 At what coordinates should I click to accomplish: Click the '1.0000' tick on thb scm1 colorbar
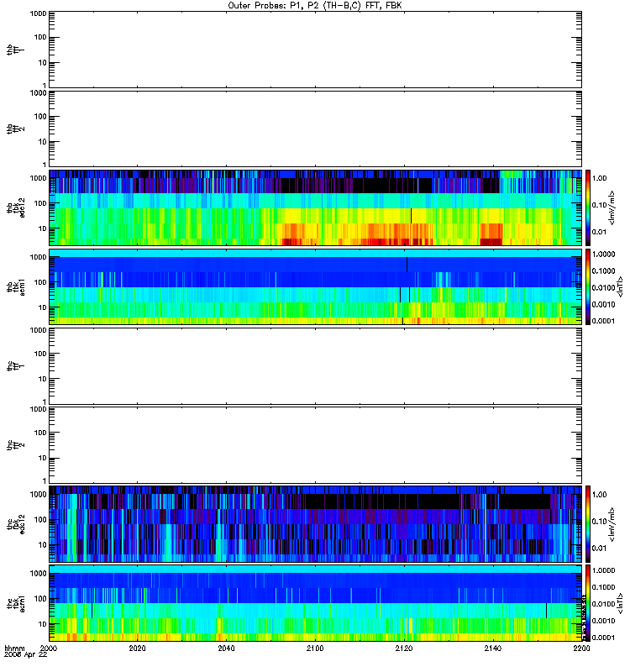pyautogui.click(x=603, y=255)
